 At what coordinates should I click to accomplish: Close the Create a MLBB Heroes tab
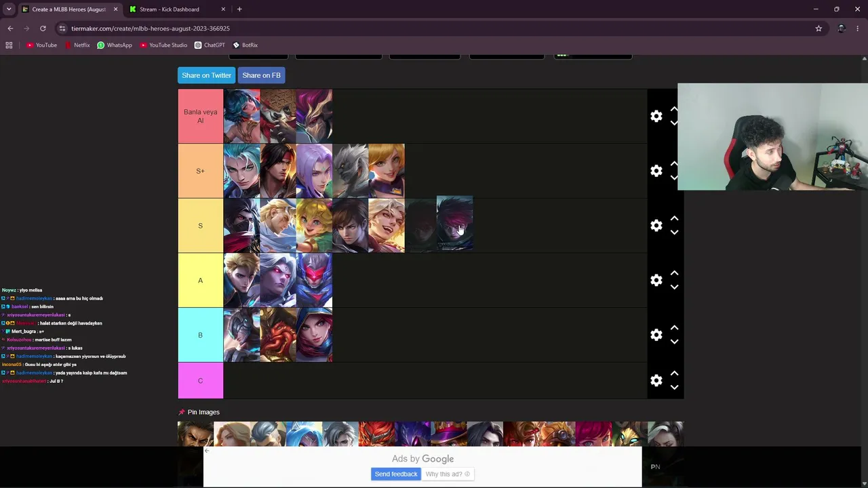[115, 9]
